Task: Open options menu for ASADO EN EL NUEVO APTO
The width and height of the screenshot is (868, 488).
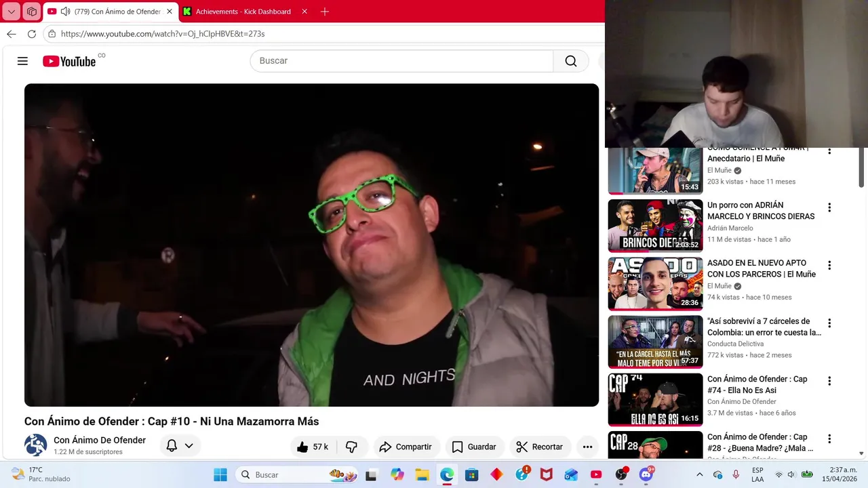Action: click(x=829, y=265)
